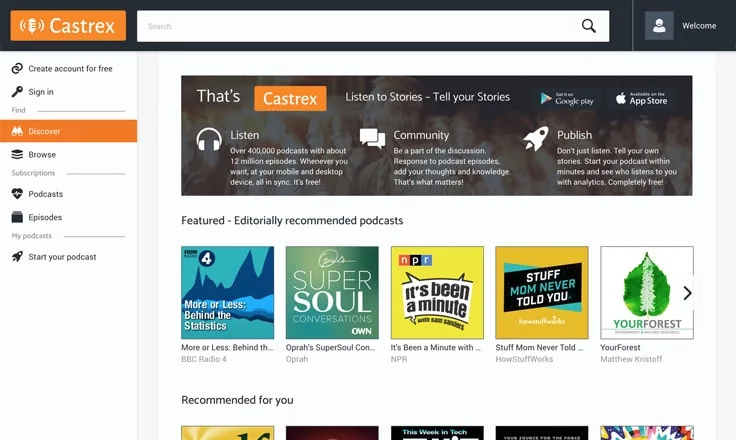Viewport: 736px width, 440px height.
Task: Click the Get it on Google Play button
Action: [567, 98]
